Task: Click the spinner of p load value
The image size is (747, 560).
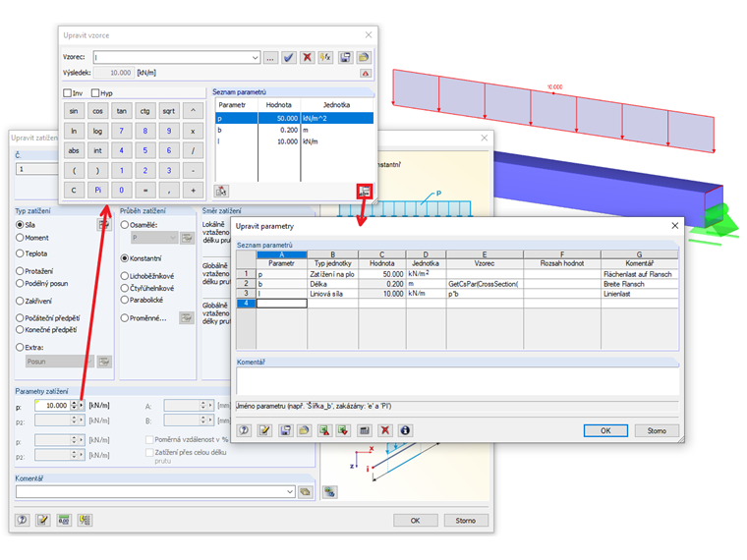Action: [74, 405]
